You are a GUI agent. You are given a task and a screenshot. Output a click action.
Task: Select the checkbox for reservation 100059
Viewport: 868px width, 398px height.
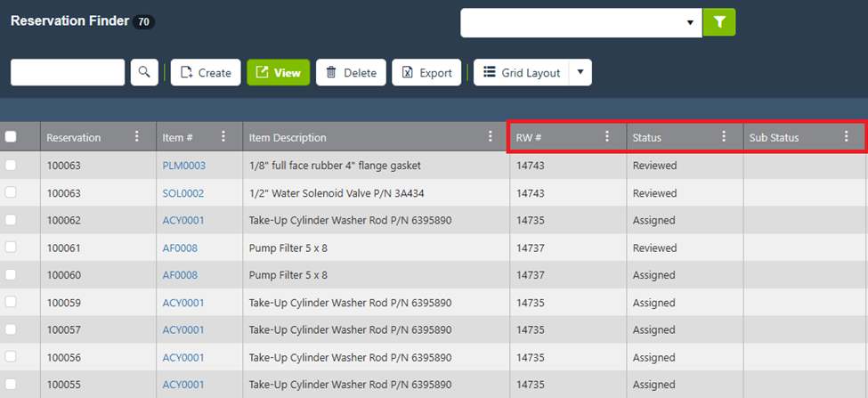(11, 302)
